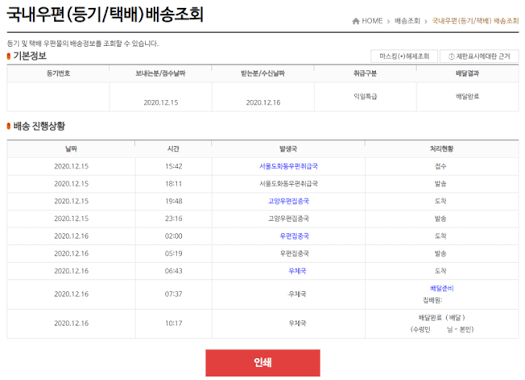Click the 접수 status in the 15:42 row
Viewport: 525px width, 380px height.
coord(441,166)
